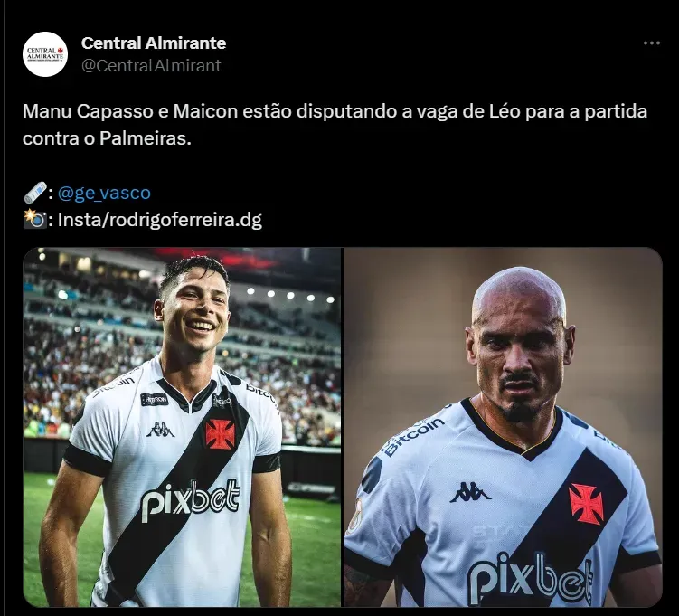
Task: Click the pixbet logo on left jersey
Action: point(191,499)
